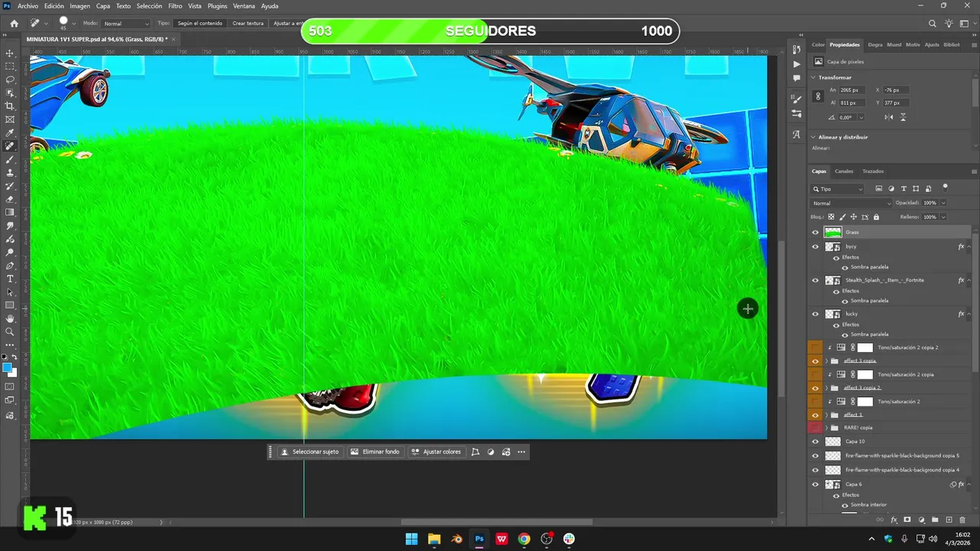This screenshot has width=980, height=551.
Task: Click Seleccionar sujeto button
Action: pyautogui.click(x=309, y=452)
